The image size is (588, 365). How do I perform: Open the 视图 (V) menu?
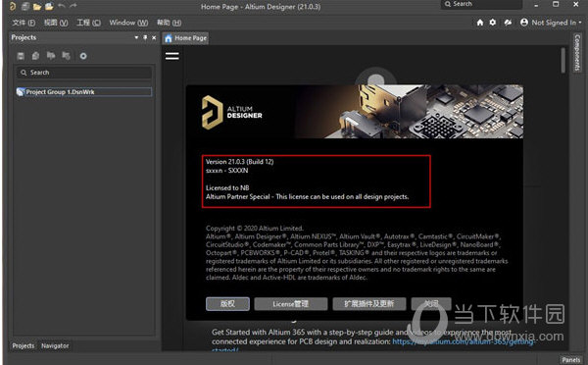point(56,23)
